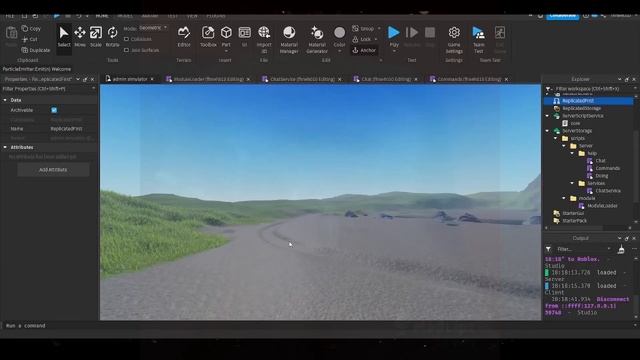Open the Part dropdown arrow
Screen dimensions: 640x360
(x=226, y=51)
